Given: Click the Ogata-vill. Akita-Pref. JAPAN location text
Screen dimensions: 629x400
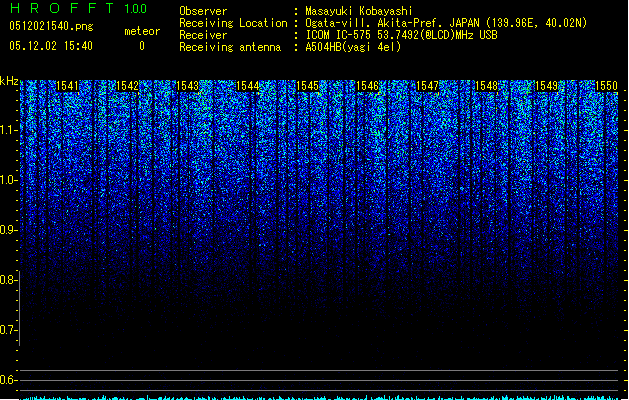Looking at the screenshot, I should pyautogui.click(x=446, y=23).
